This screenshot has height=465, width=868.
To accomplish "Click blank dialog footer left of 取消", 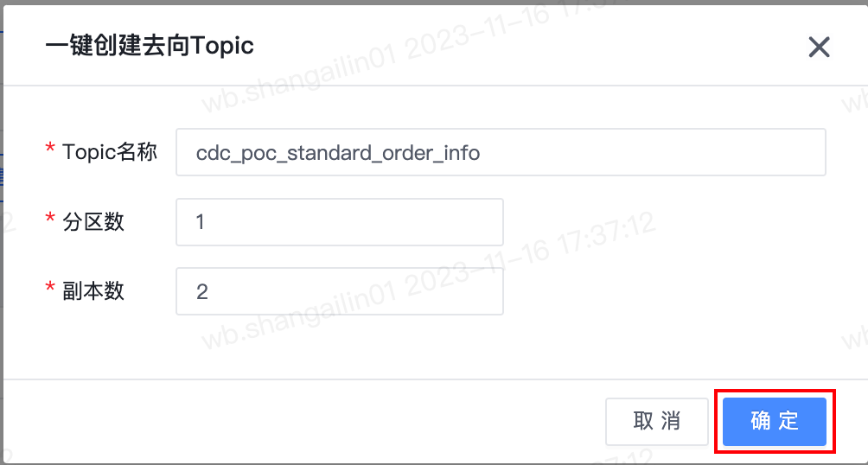I will (x=304, y=421).
